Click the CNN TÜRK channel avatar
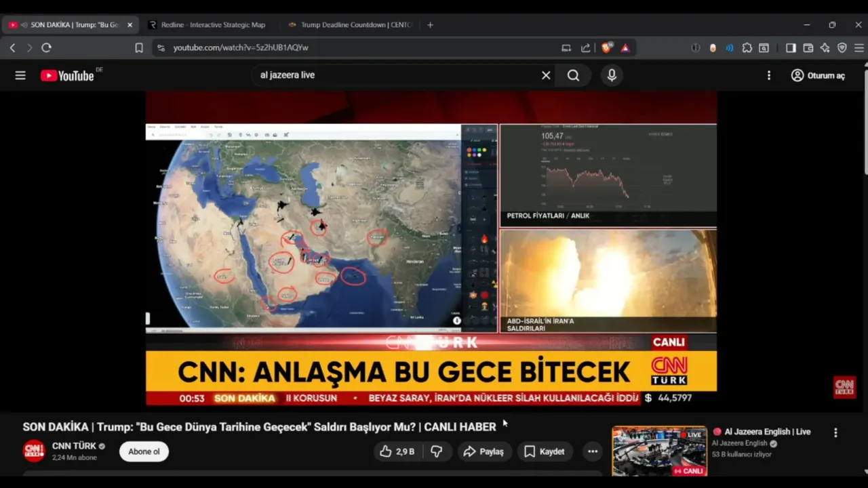This screenshot has height=488, width=868. point(34,451)
